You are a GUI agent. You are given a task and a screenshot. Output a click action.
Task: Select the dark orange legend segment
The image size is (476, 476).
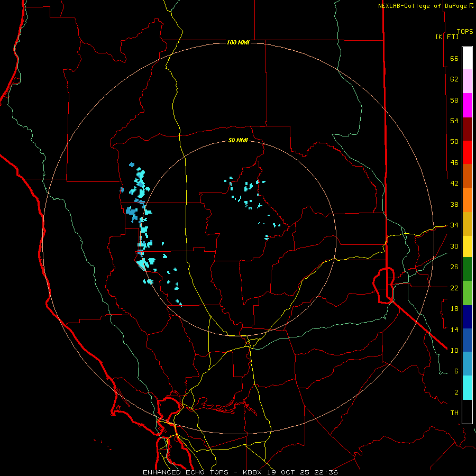(x=467, y=176)
